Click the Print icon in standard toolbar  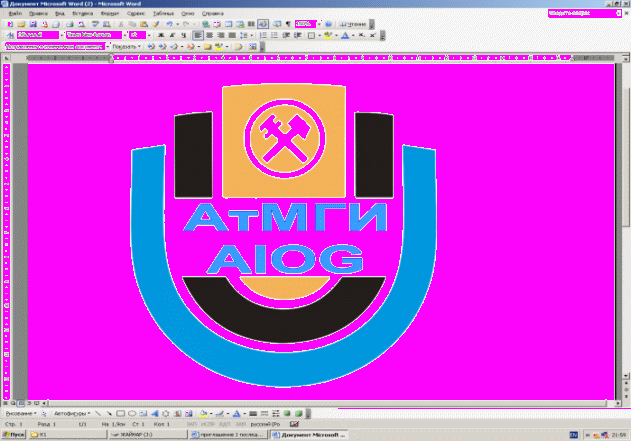tap(71, 23)
